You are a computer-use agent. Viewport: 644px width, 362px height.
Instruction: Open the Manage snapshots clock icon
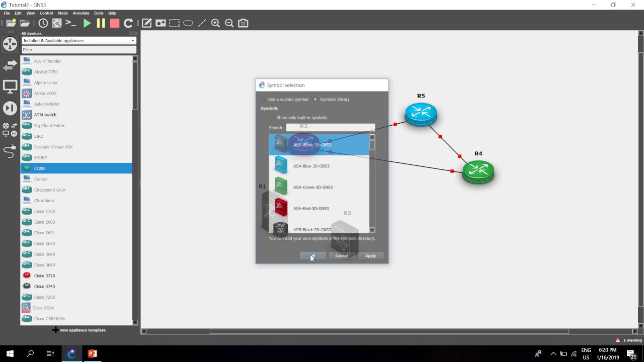pos(43,23)
